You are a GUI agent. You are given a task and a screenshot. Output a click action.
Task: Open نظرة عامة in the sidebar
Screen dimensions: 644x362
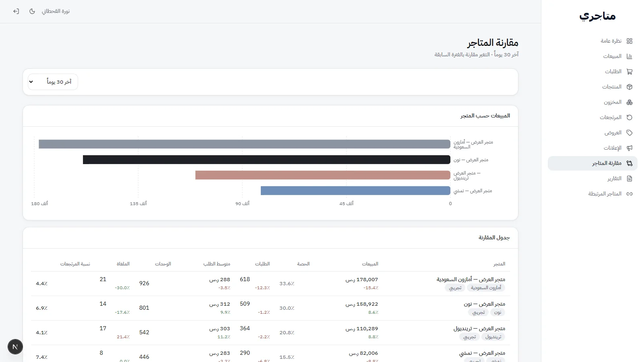[x=592, y=41]
